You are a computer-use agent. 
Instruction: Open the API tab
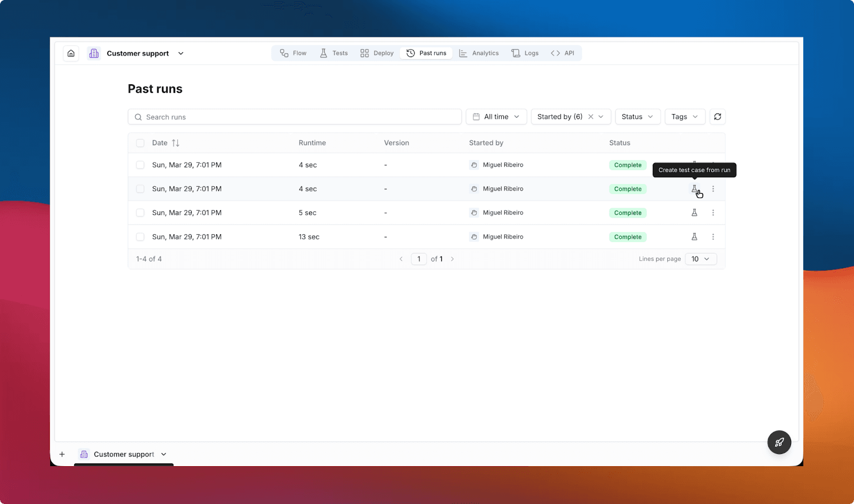coord(563,53)
